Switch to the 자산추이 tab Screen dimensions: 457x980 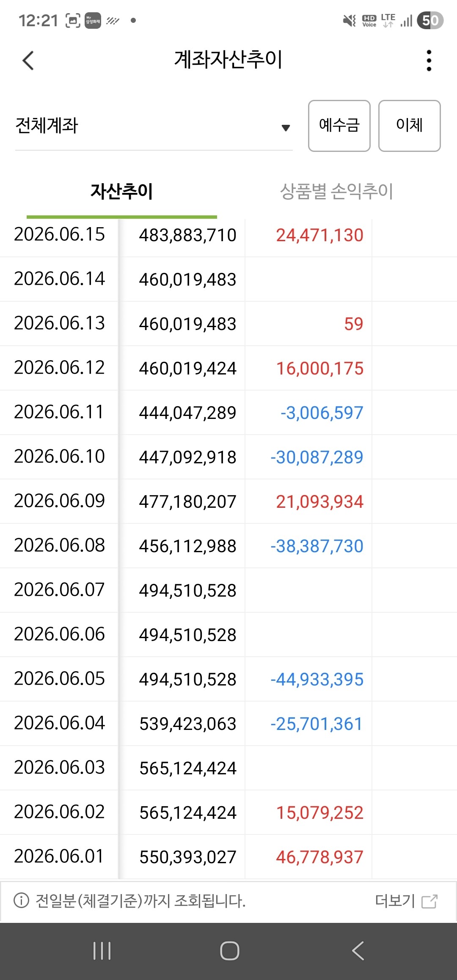point(122,191)
